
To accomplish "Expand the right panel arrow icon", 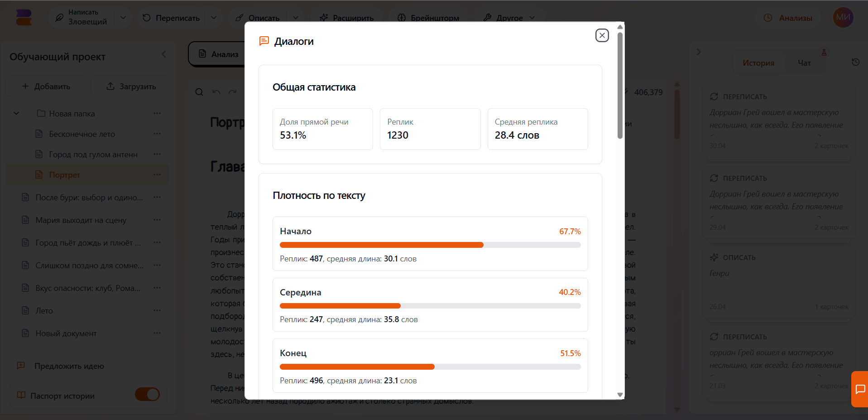I will coord(699,52).
